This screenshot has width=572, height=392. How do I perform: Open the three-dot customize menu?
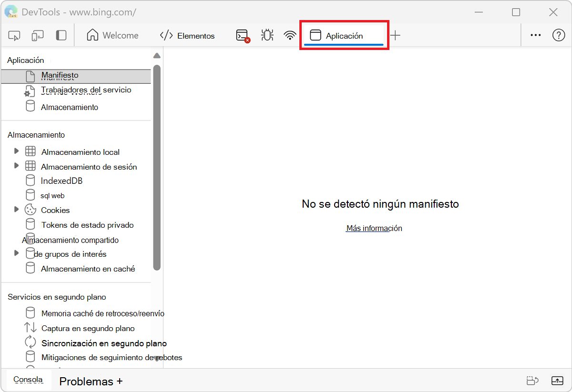click(x=536, y=35)
